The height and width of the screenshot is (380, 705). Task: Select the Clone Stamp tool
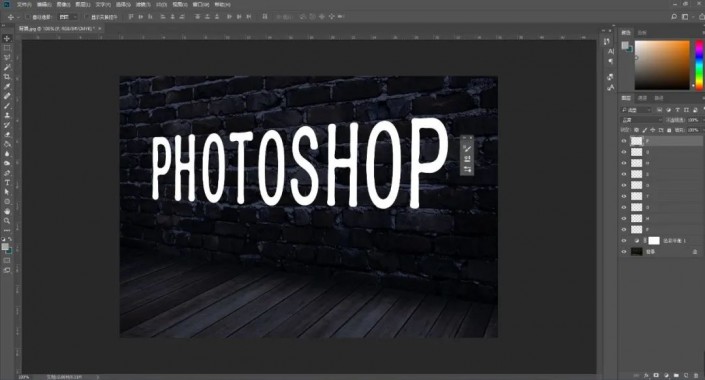(7, 116)
